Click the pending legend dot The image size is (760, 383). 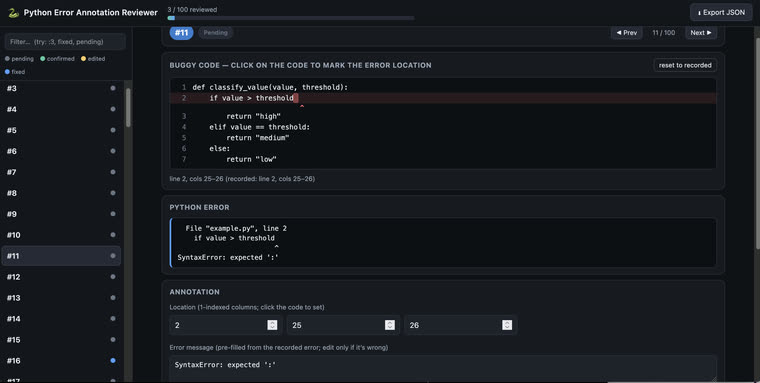tap(7, 59)
